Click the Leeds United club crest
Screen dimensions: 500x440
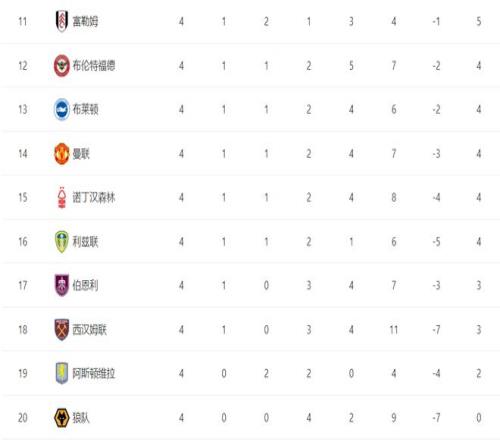(62, 242)
